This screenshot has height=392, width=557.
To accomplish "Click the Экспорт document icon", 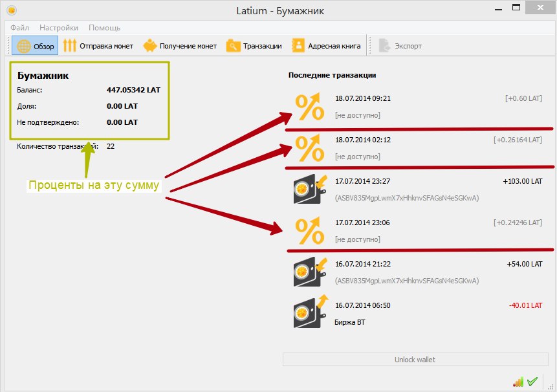I will click(x=384, y=45).
